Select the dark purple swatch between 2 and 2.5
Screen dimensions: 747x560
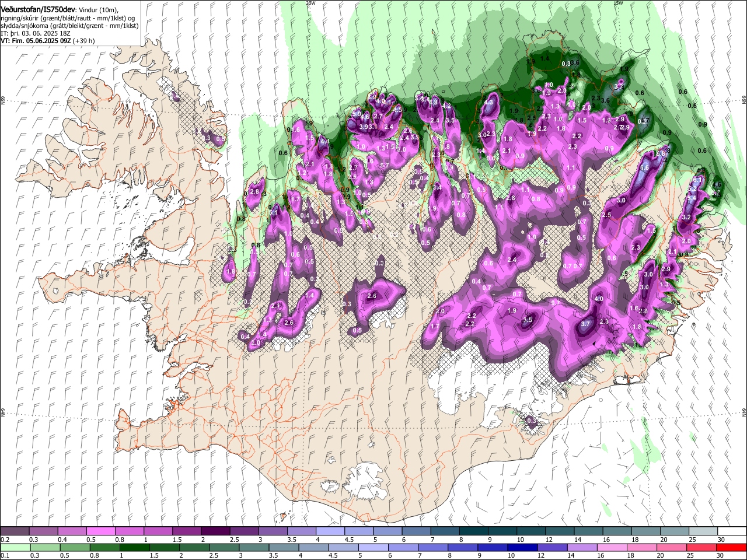point(215,531)
